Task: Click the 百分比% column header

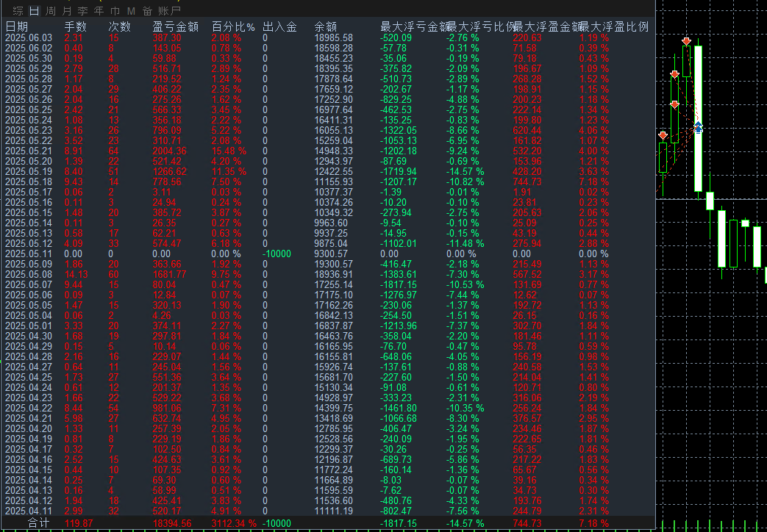Action: point(233,27)
